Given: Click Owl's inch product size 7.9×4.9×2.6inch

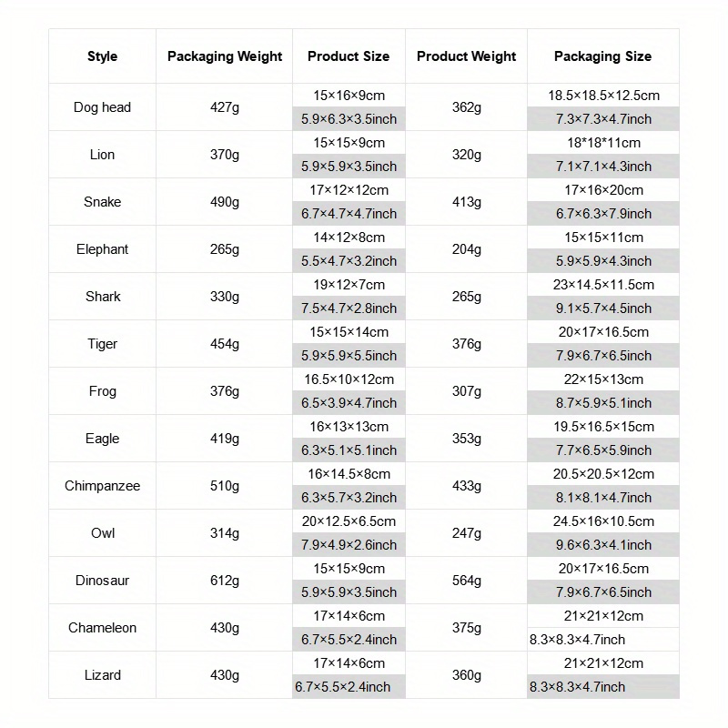Looking at the screenshot, I should pyautogui.click(x=349, y=545).
